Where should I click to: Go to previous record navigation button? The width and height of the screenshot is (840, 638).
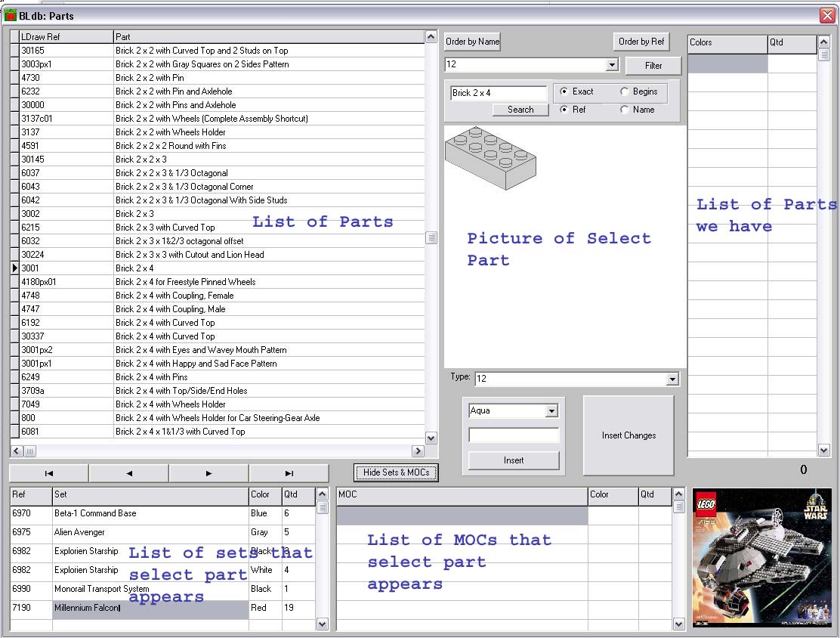click(x=128, y=473)
